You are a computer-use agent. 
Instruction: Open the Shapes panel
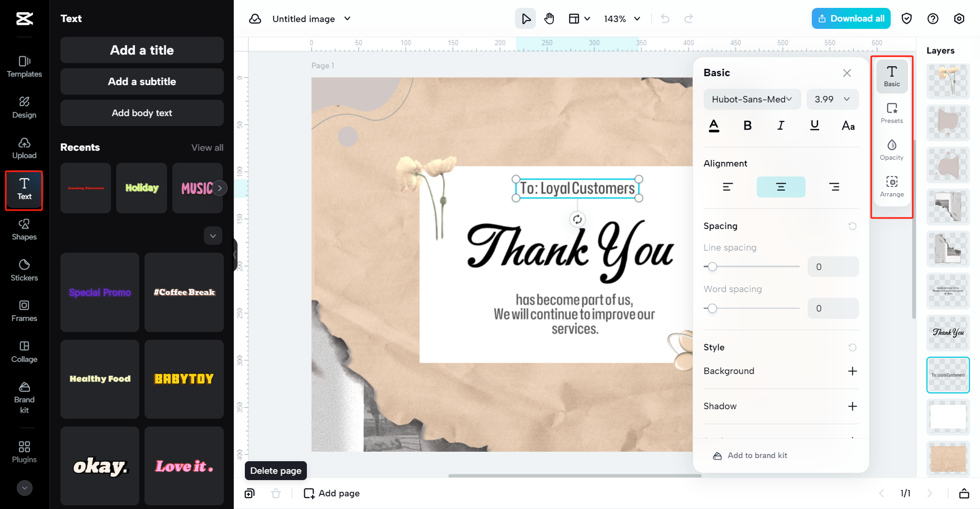[x=24, y=230]
